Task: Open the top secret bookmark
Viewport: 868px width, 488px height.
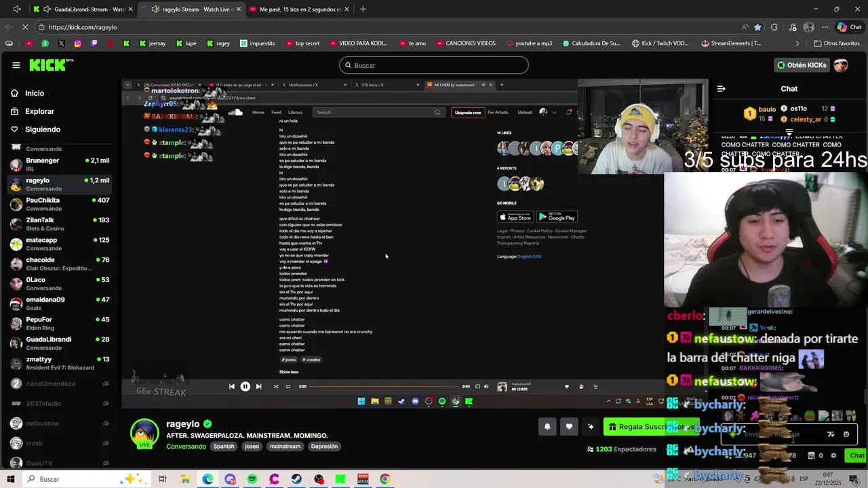Action: coord(302,43)
